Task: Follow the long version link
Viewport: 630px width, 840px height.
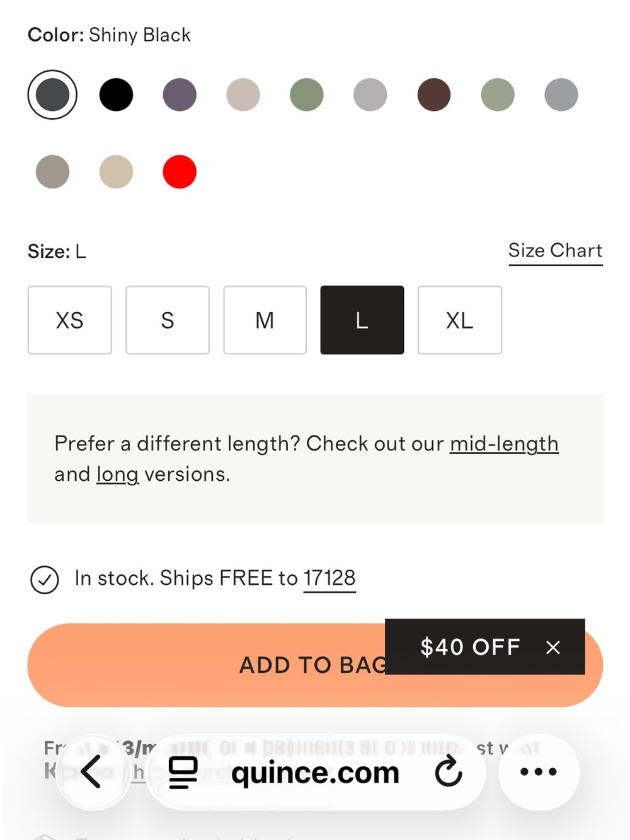Action: (117, 474)
